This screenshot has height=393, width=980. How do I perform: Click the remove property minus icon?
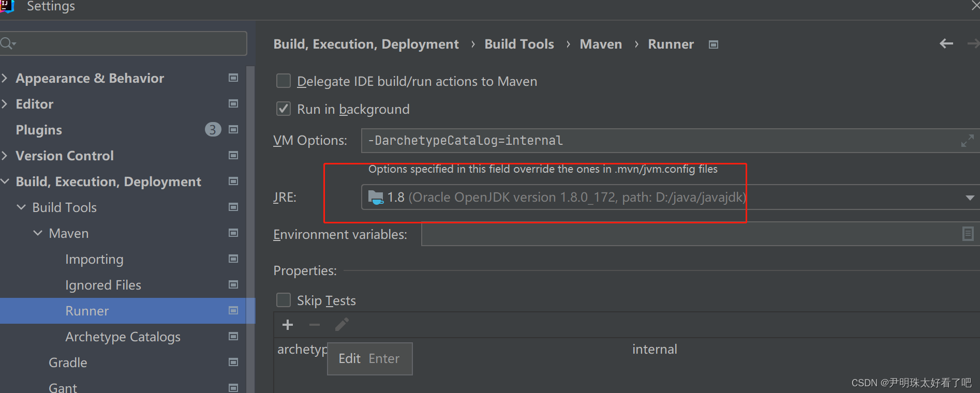click(314, 325)
